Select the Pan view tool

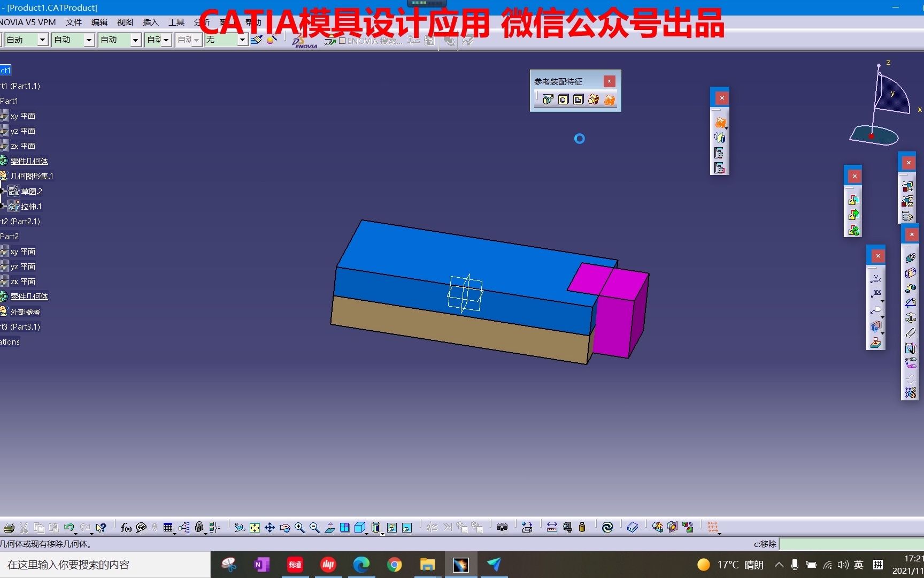[269, 528]
